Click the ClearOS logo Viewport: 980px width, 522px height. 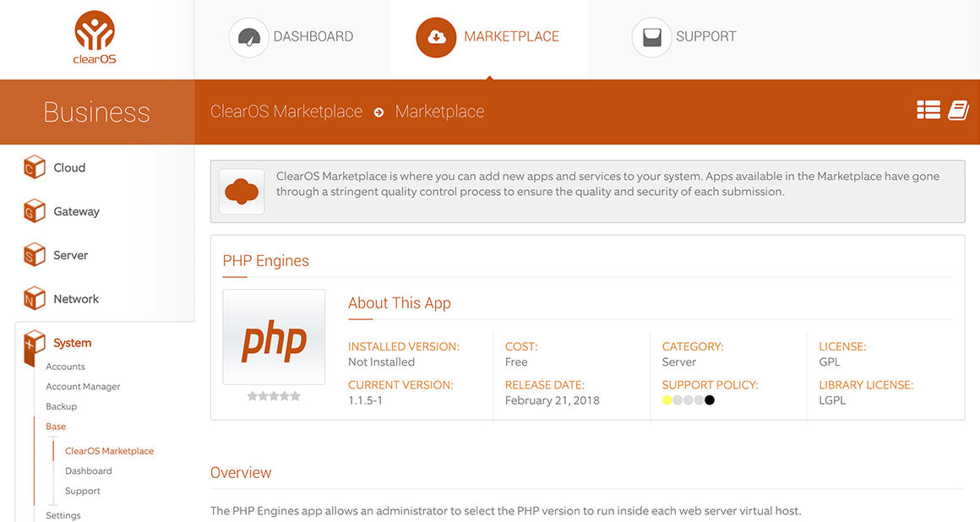(x=95, y=37)
